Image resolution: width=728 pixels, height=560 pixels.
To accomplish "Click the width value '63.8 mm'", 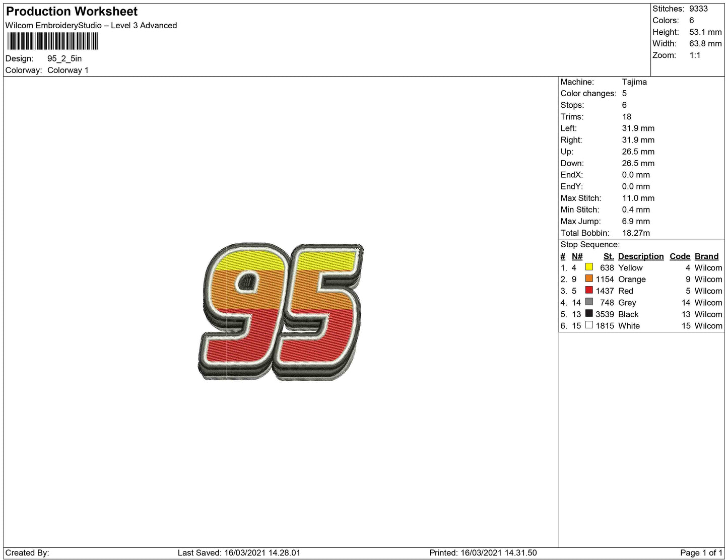I will point(705,43).
